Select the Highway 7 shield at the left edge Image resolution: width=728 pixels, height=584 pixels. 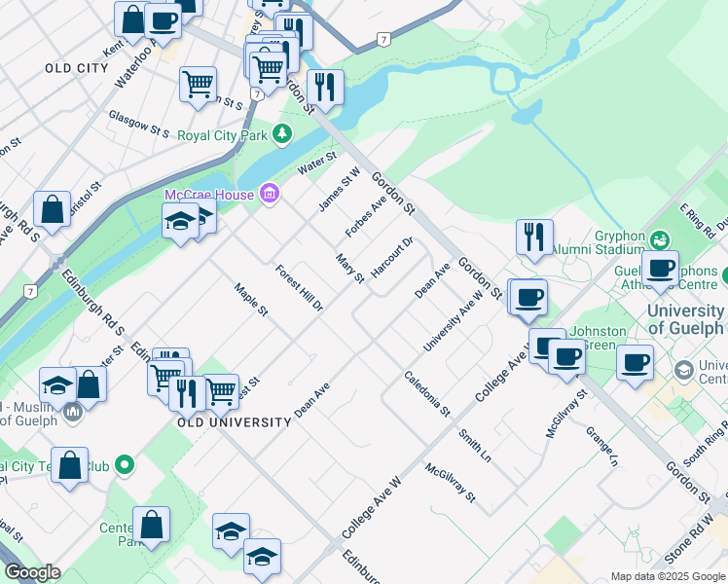pyautogui.click(x=30, y=292)
